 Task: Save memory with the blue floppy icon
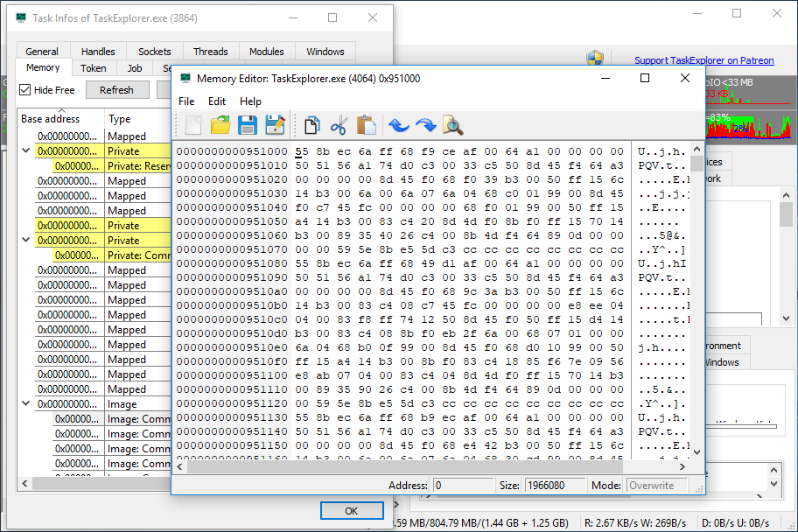click(248, 125)
